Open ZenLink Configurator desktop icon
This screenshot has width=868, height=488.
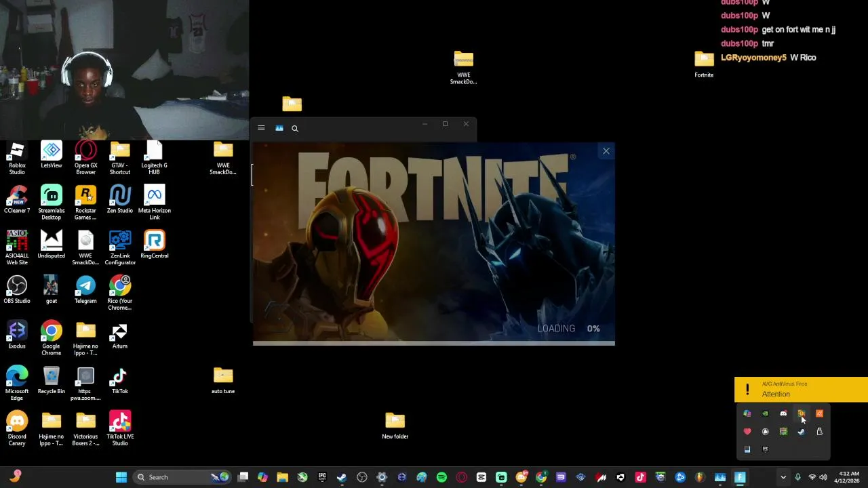[120, 248]
